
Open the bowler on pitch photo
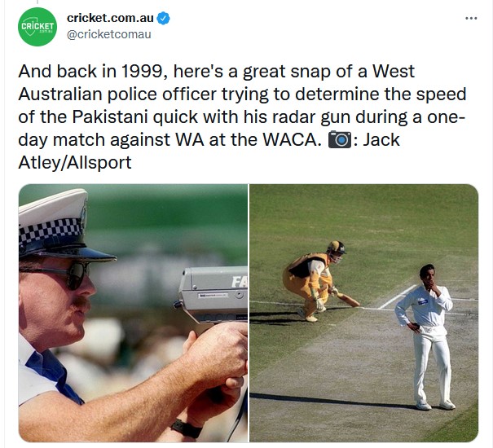(363, 313)
